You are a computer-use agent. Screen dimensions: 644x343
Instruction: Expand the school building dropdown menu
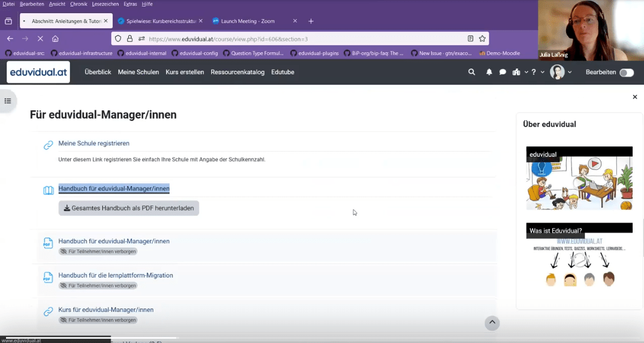click(x=519, y=72)
